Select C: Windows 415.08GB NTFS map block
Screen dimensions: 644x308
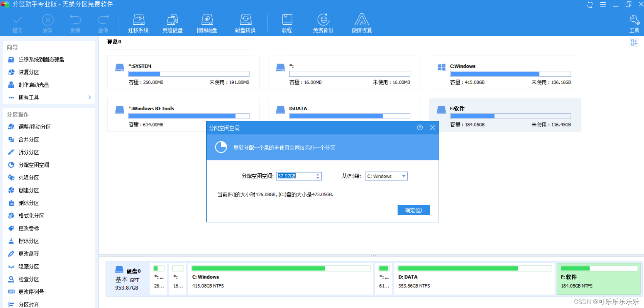click(x=281, y=279)
